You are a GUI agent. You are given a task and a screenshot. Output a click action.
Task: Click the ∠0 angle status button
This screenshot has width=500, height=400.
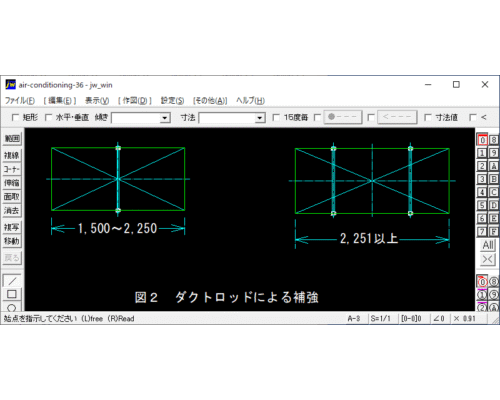[x=439, y=319]
